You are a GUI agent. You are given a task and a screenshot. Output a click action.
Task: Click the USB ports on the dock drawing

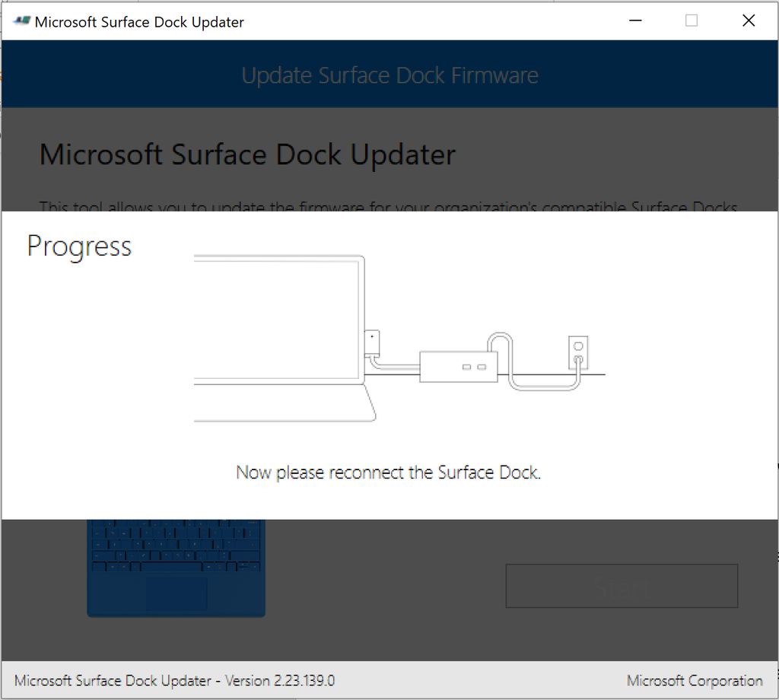click(475, 367)
